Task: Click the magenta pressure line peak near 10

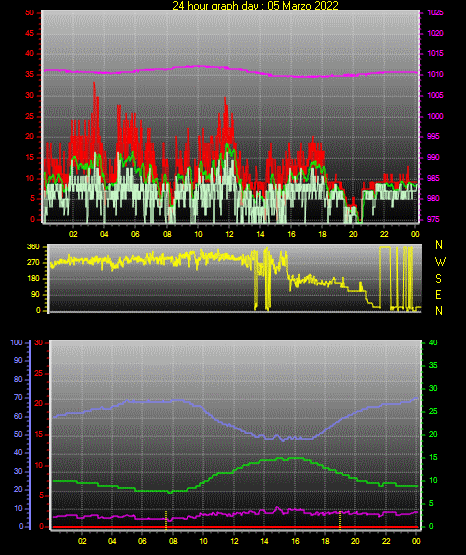Action: tap(198, 66)
